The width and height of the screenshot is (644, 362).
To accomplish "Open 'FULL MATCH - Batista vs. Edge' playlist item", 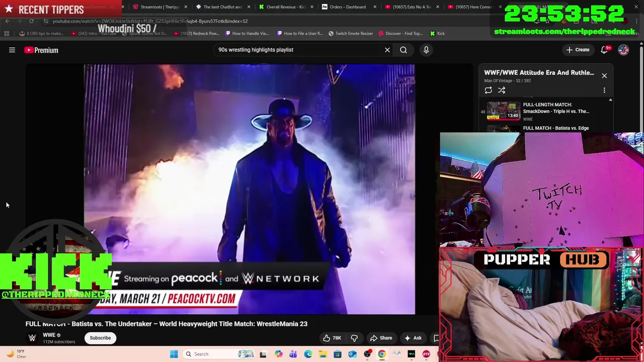I will pos(556,128).
